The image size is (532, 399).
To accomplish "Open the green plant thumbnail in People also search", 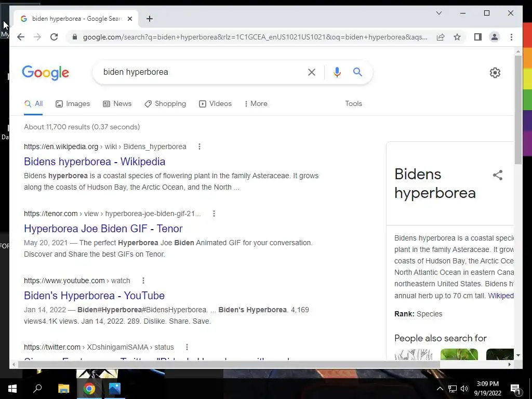I will [x=459, y=354].
